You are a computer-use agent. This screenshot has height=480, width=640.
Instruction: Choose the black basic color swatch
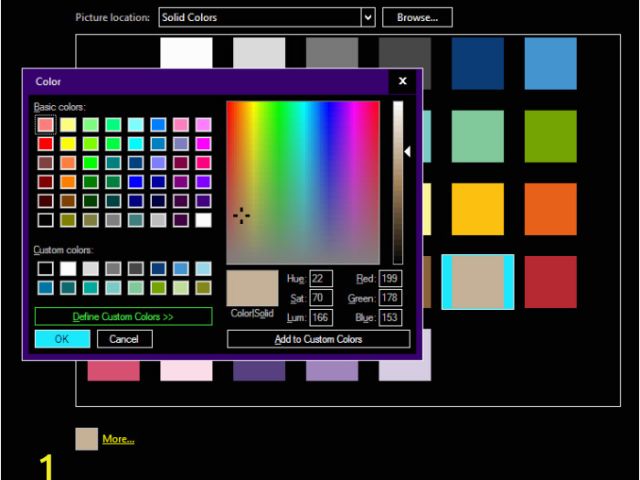(46, 220)
